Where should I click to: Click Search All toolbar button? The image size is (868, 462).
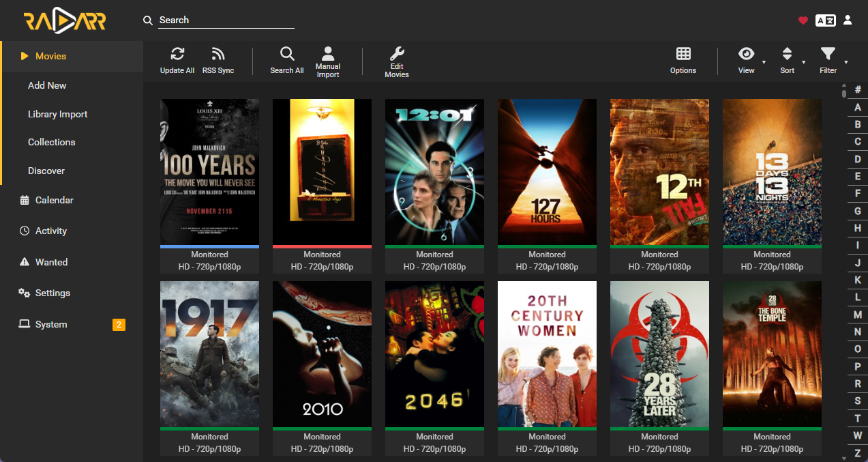pos(287,61)
